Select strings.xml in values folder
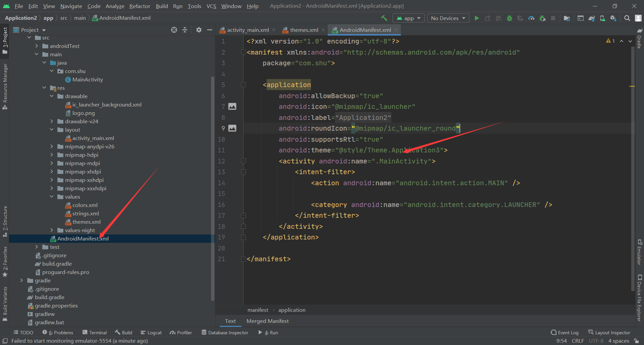 [x=86, y=213]
